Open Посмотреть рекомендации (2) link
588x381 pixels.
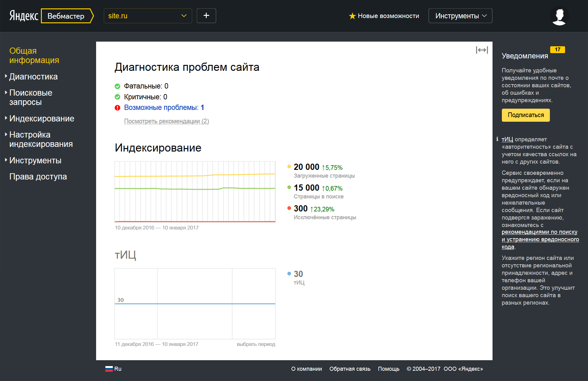(x=167, y=121)
